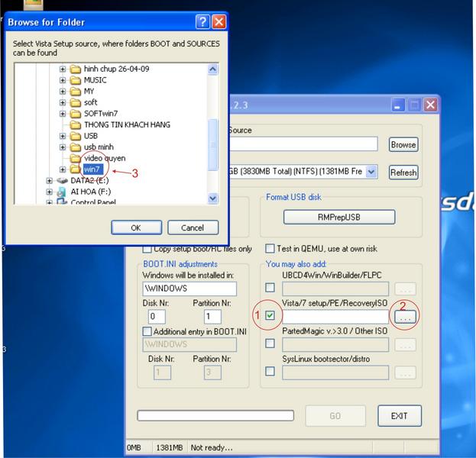This screenshot has height=458, width=476.
Task: Expand the USB folder tree node
Action: pyautogui.click(x=63, y=136)
